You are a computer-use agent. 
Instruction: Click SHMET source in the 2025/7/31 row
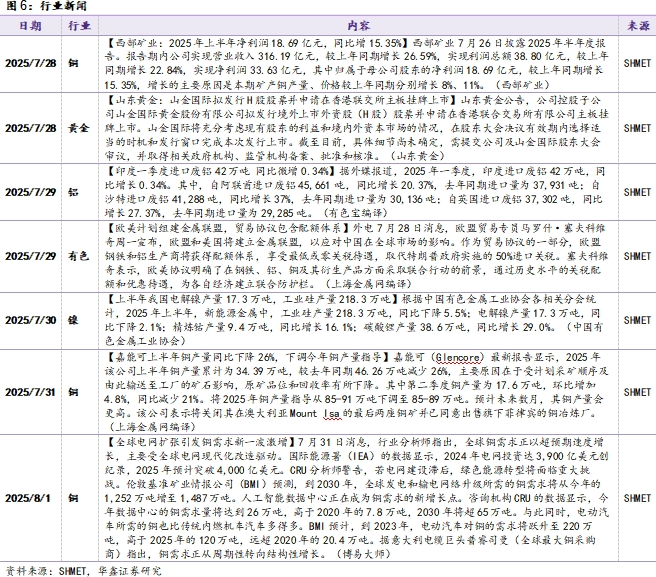pos(637,392)
